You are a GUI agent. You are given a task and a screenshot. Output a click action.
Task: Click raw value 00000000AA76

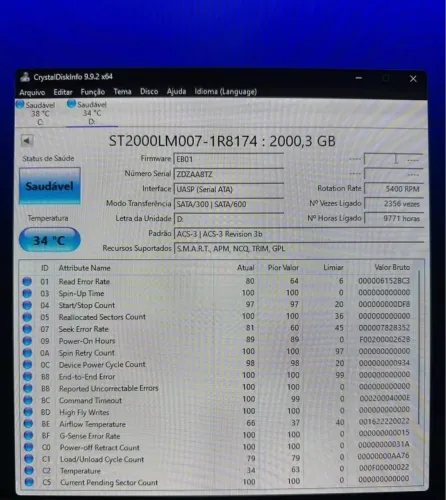click(x=383, y=456)
